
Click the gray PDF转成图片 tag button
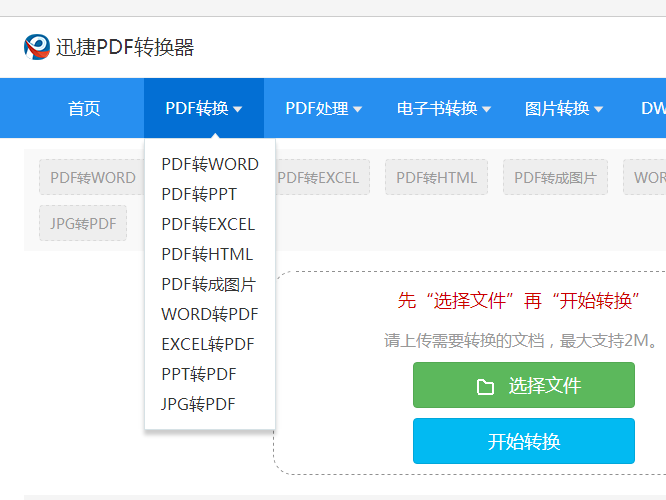556,177
